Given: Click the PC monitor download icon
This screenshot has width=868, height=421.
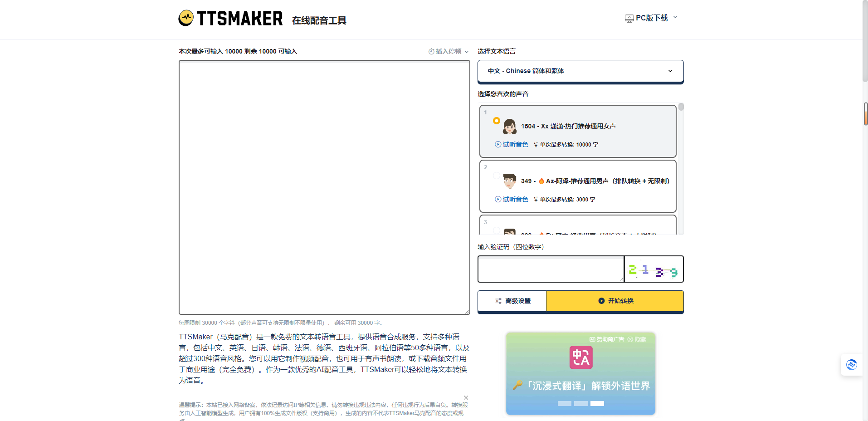Looking at the screenshot, I should [629, 18].
